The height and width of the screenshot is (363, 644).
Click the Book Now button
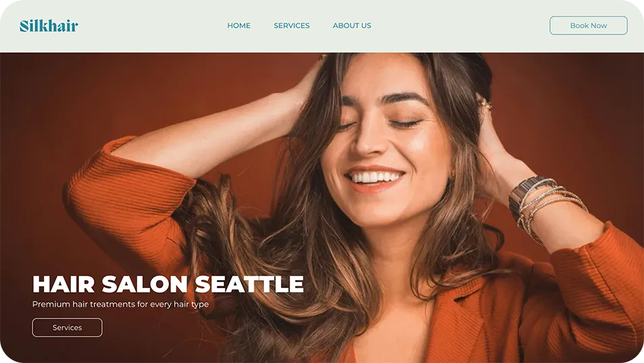click(588, 26)
